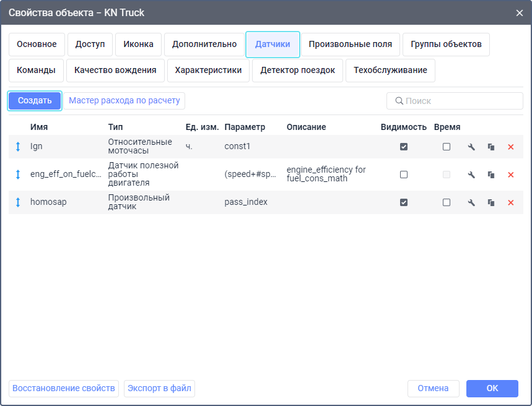Check the Время box for homosap sensor

447,202
